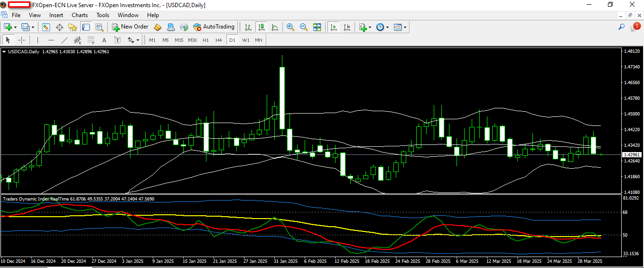The height and width of the screenshot is (268, 644).
Task: Open the Periods clock icon
Action: tap(380, 27)
